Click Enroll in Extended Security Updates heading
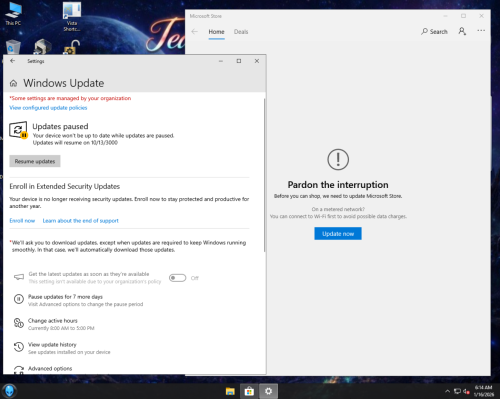This screenshot has width=500, height=399. [x=65, y=186]
